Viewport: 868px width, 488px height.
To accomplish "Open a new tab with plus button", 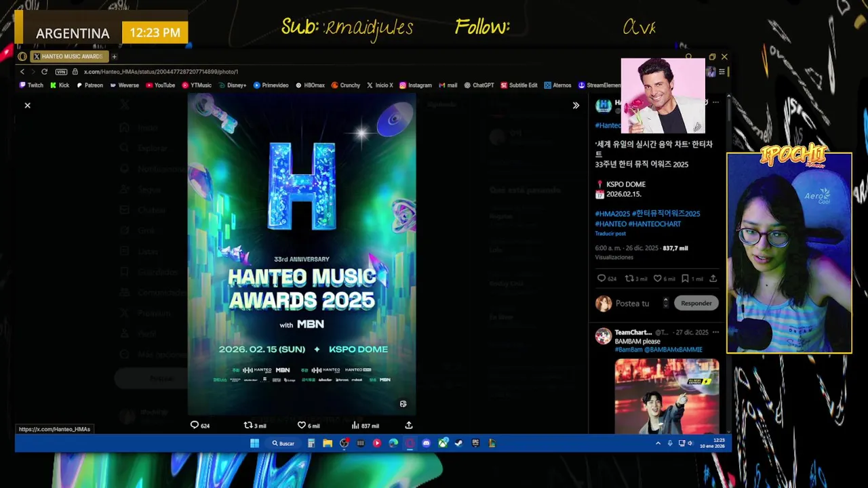I will 114,56.
